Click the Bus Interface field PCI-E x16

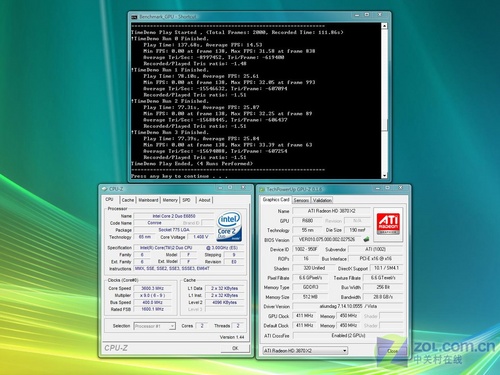375,259
